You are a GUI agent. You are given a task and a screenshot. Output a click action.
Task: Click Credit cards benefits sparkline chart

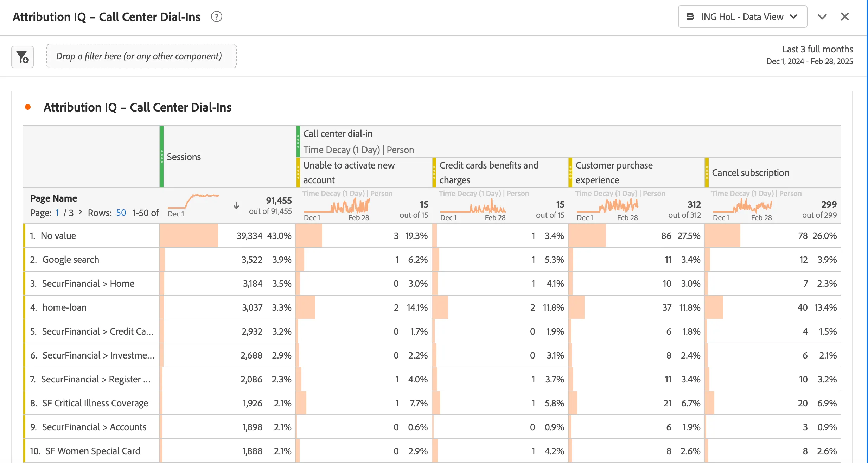pyautogui.click(x=473, y=205)
